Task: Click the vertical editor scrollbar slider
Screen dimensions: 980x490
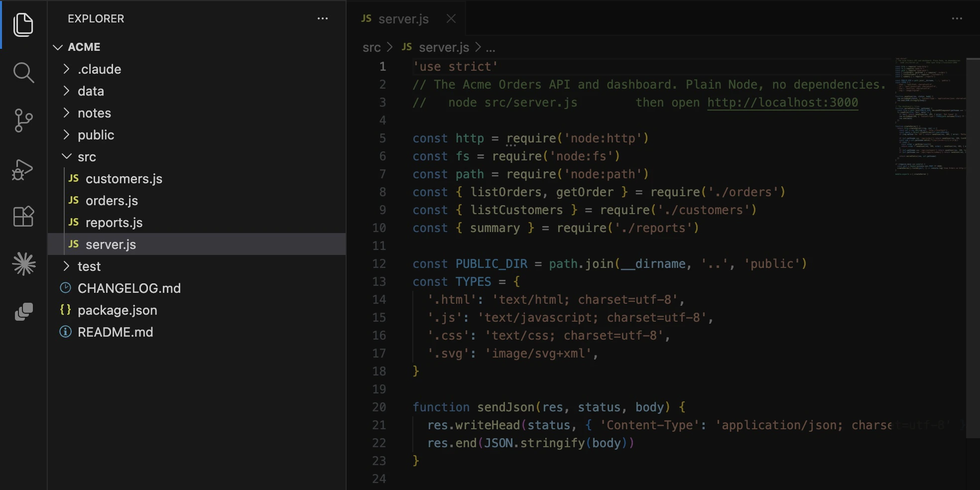Action: 973,248
